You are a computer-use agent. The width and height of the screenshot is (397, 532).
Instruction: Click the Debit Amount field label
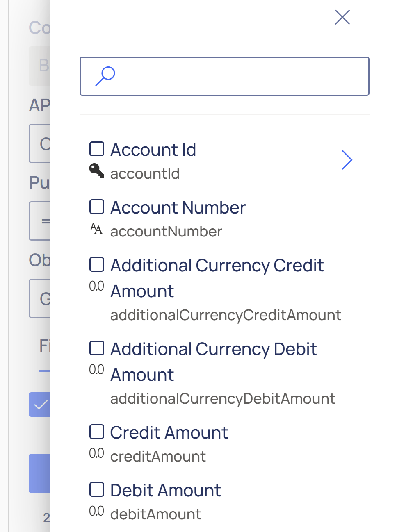click(166, 490)
